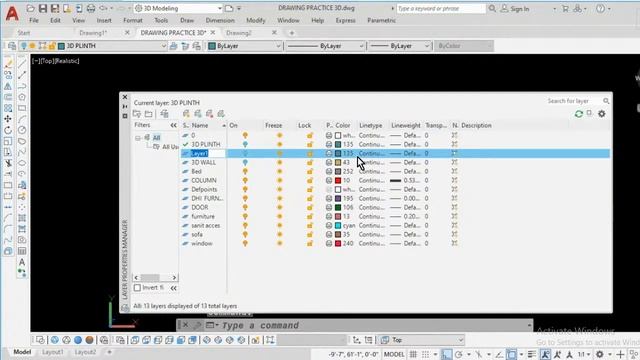
Task: Click the Search for layer field
Action: tap(573, 101)
